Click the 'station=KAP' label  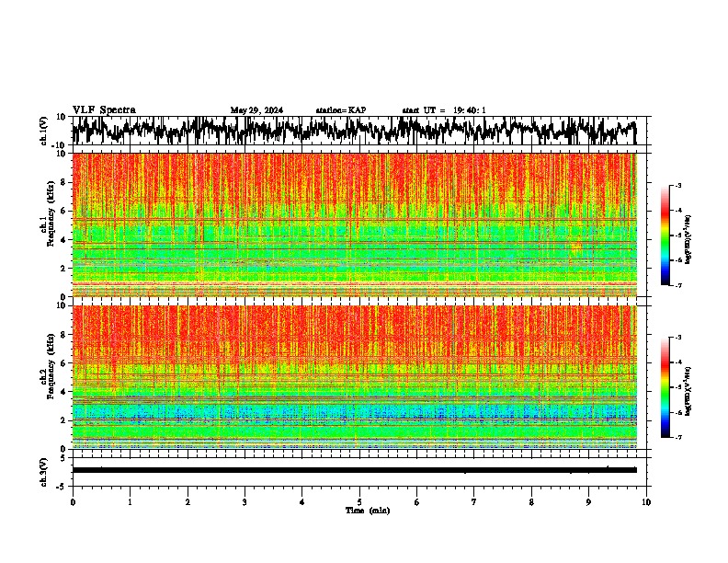pyautogui.click(x=341, y=110)
